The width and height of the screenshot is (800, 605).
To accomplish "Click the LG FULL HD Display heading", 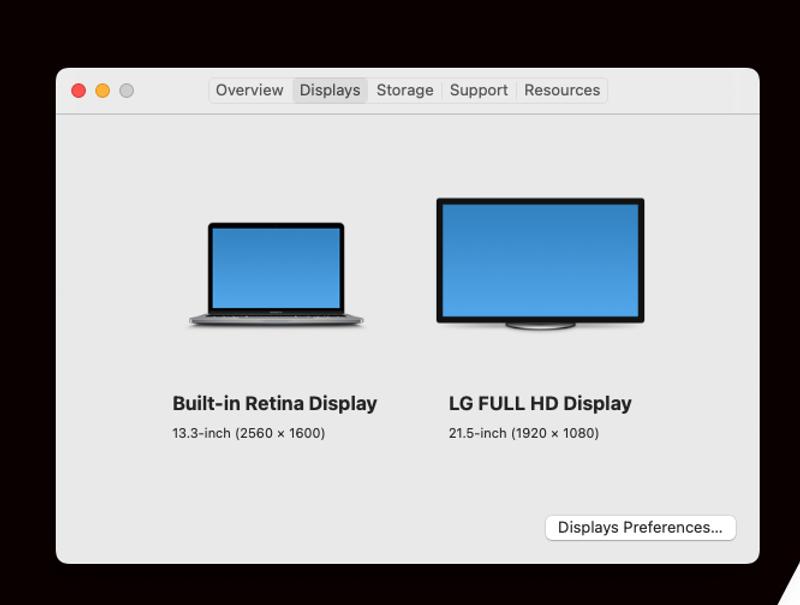I will (x=540, y=403).
